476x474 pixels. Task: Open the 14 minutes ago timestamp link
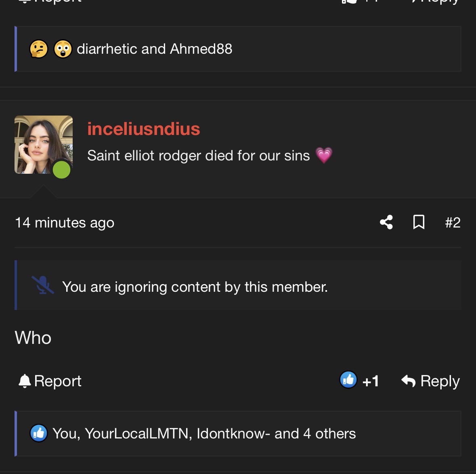tap(65, 223)
